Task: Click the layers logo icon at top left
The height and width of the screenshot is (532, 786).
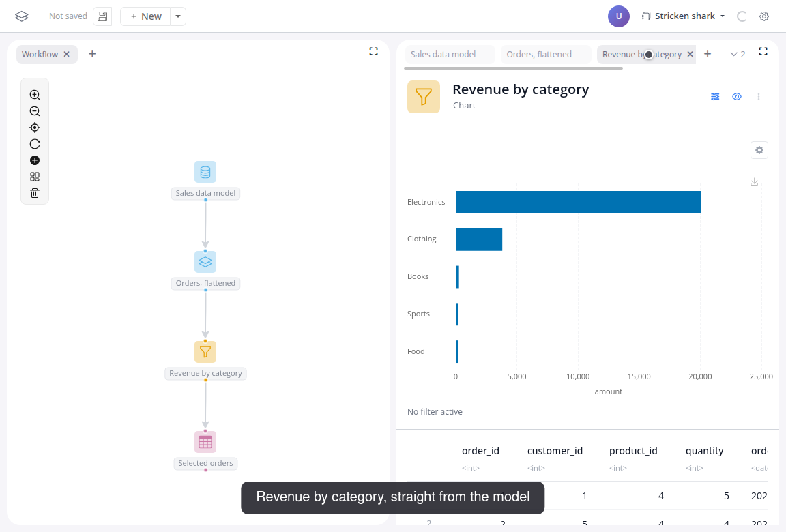Action: (22, 16)
